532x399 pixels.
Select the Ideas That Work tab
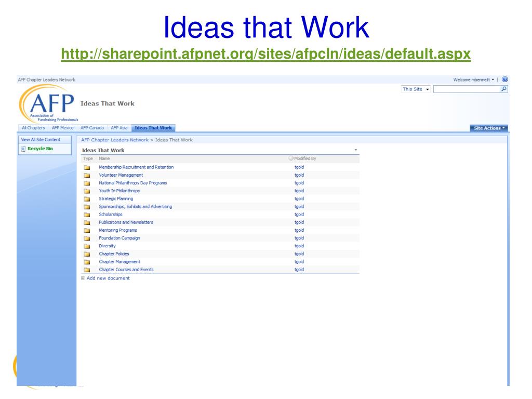point(153,128)
